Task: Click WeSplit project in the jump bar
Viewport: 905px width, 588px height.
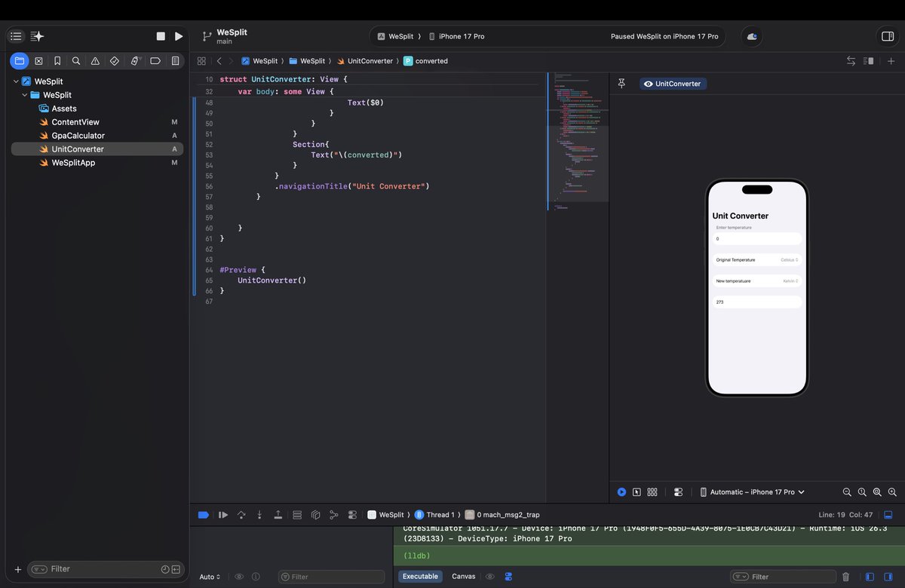Action: pyautogui.click(x=259, y=61)
